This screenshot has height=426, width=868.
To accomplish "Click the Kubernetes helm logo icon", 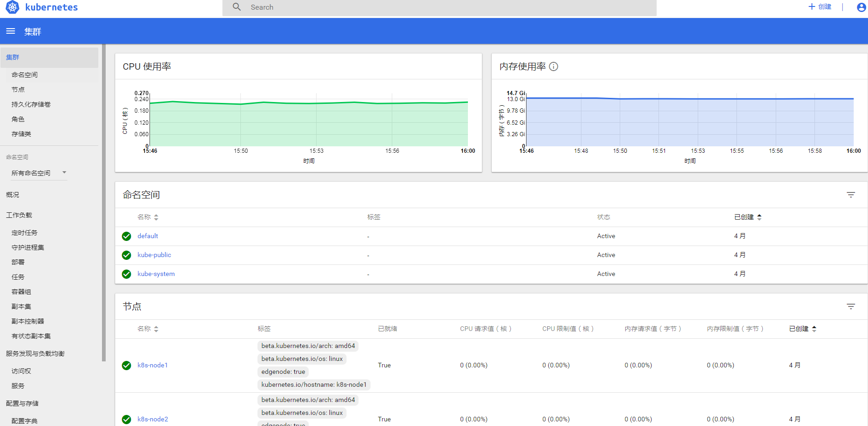I will click(12, 7).
